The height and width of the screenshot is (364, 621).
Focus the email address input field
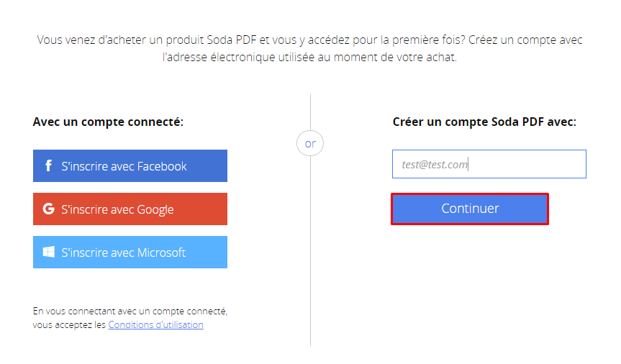click(x=489, y=164)
